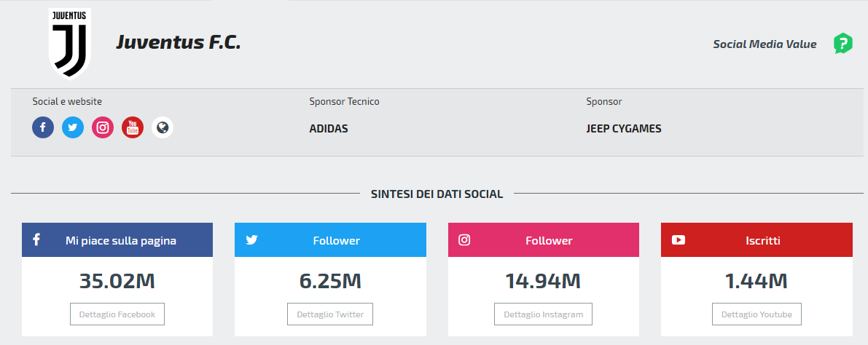
Task: Open the Juventus Instagram profile icon
Action: (103, 127)
